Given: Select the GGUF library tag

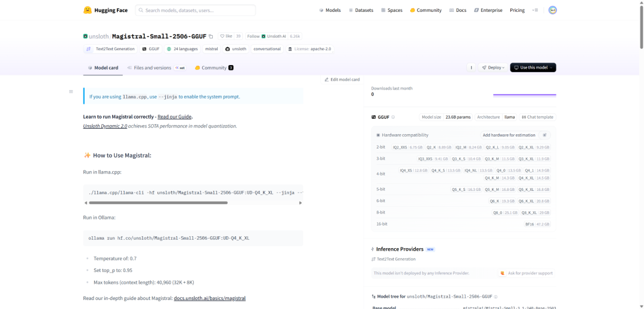Looking at the screenshot, I should [150, 49].
